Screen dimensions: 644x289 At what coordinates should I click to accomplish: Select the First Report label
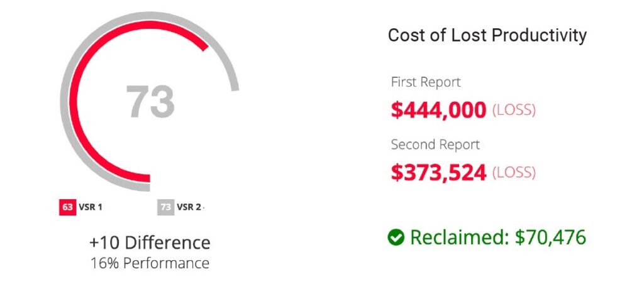click(426, 82)
